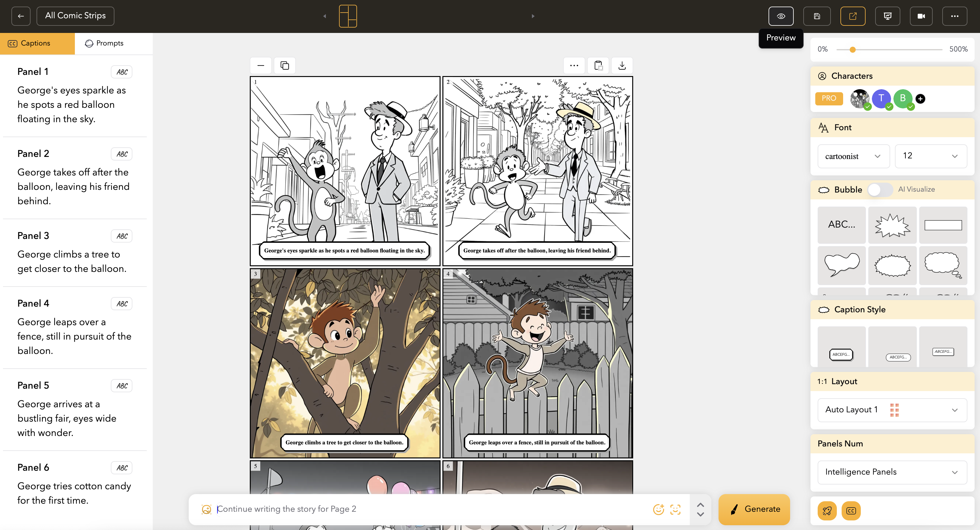This screenshot has width=980, height=530.
Task: Click the video camera icon
Action: point(921,16)
